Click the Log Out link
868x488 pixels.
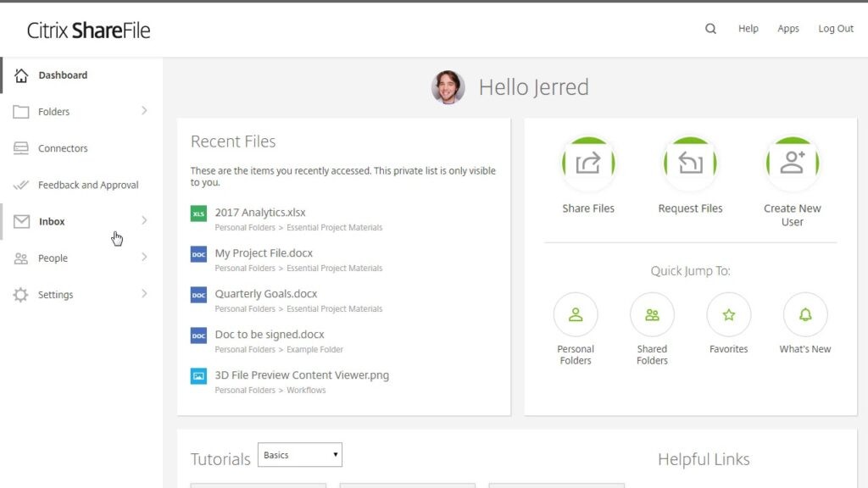[835, 28]
